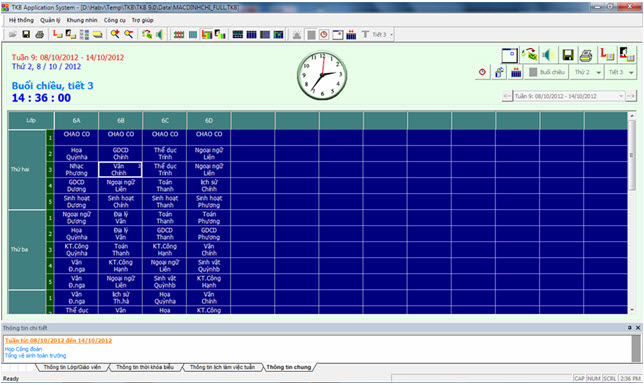Viewport: 644px width, 385px height.
Task: Click the timetable vertical scrollbar down arrow
Action: tap(632, 310)
